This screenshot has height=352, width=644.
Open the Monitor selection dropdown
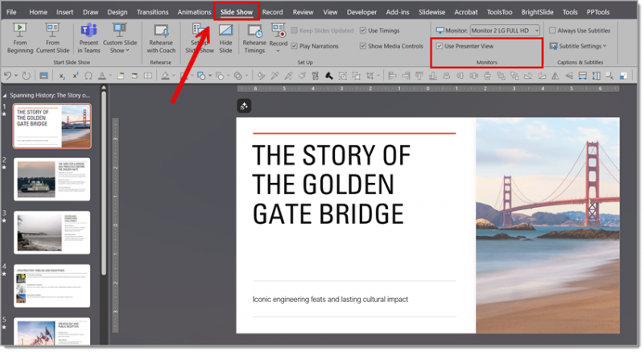click(505, 31)
